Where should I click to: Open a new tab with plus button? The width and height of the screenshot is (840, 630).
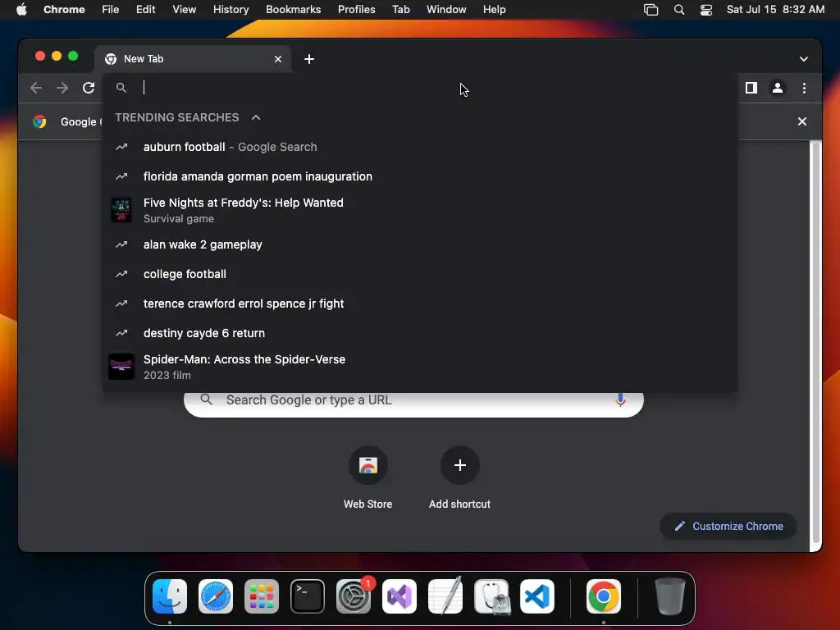[x=309, y=59]
